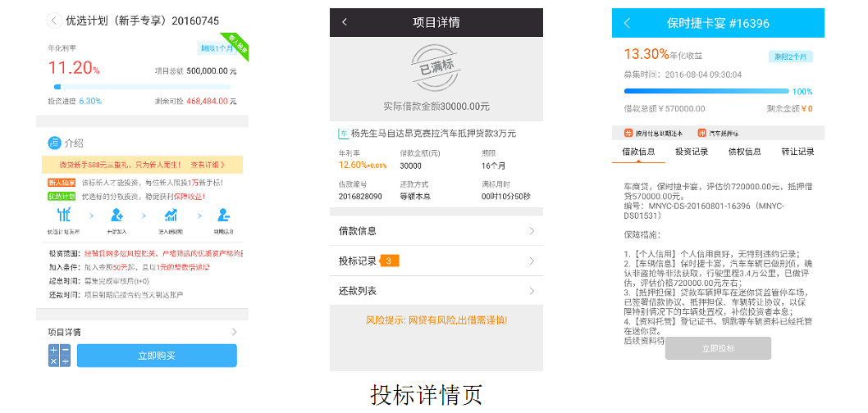
Task: Go back from 项目详情 screen
Action: (345, 22)
